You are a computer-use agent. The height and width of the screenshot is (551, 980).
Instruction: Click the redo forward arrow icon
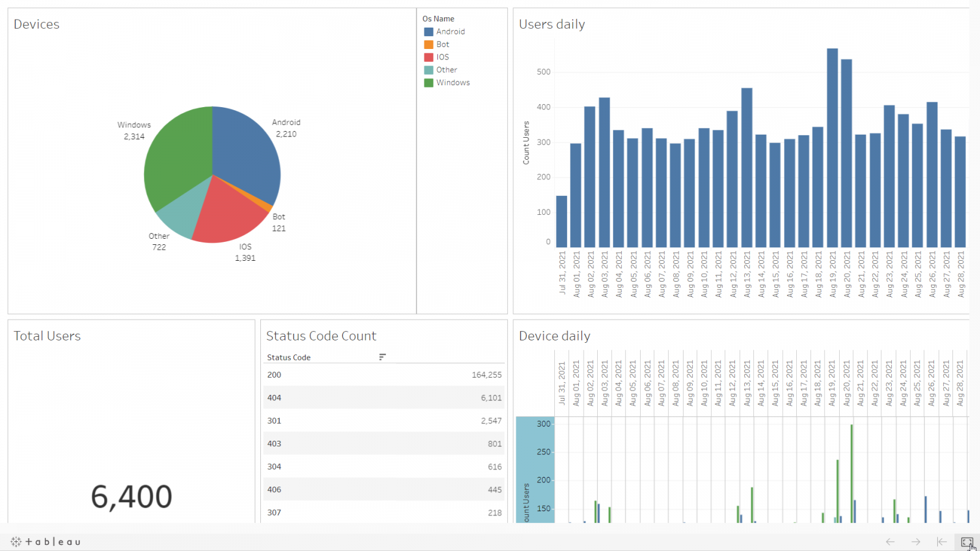916,542
